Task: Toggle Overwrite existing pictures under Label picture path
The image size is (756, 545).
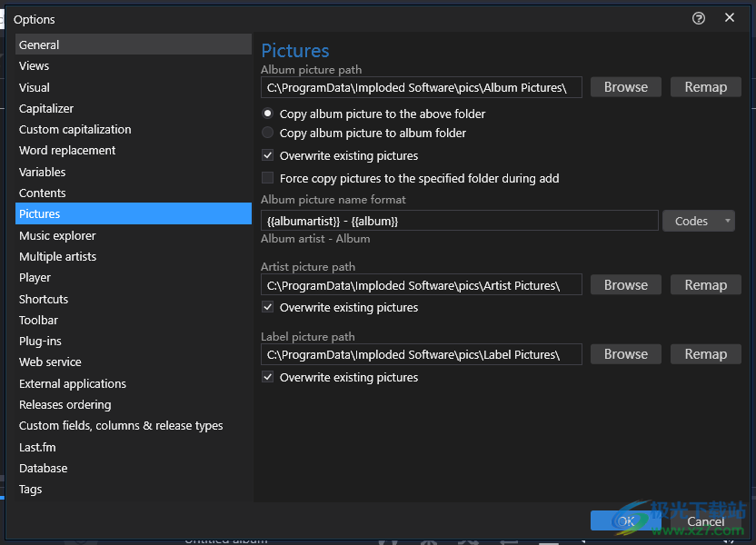Action: point(268,377)
